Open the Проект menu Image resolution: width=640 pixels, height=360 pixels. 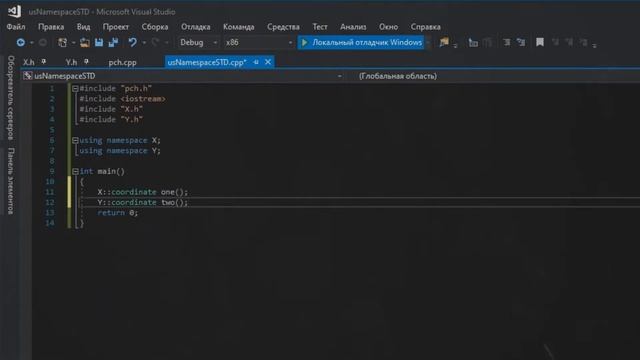coord(116,27)
